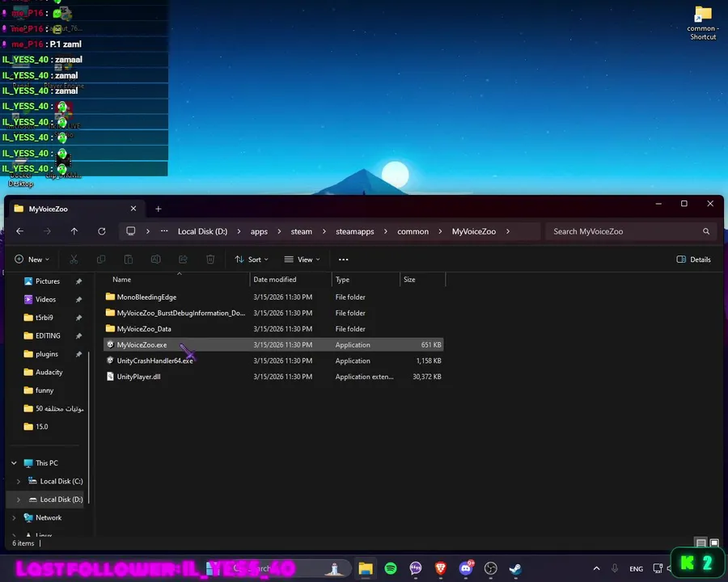The width and height of the screenshot is (728, 582).
Task: Go back in File Explorer
Action: point(20,231)
